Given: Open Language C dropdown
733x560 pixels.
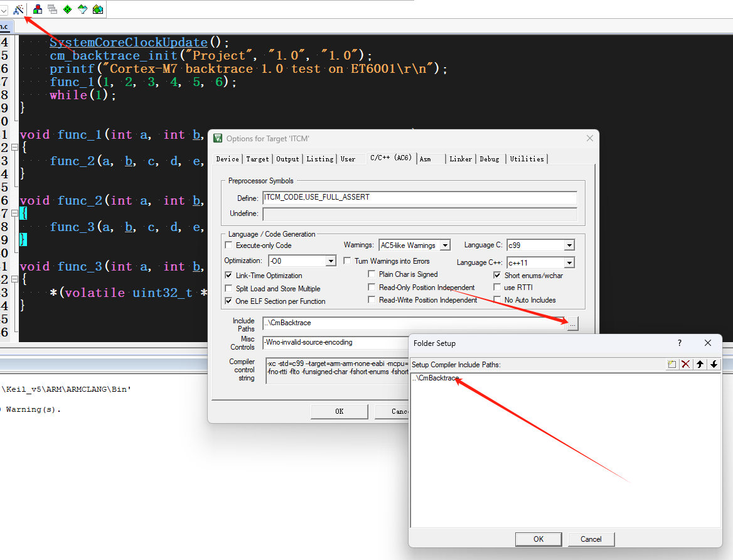Looking at the screenshot, I should pyautogui.click(x=569, y=245).
